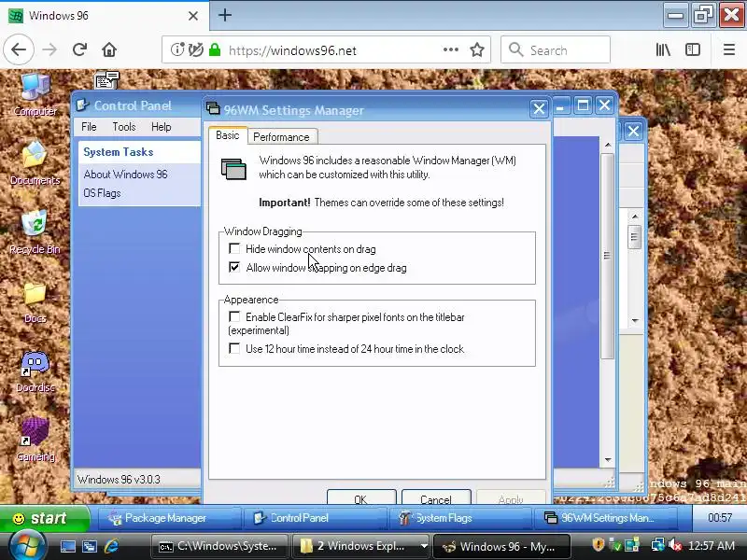
Task: Toggle the Firefox sidebar icon
Action: pos(693,49)
